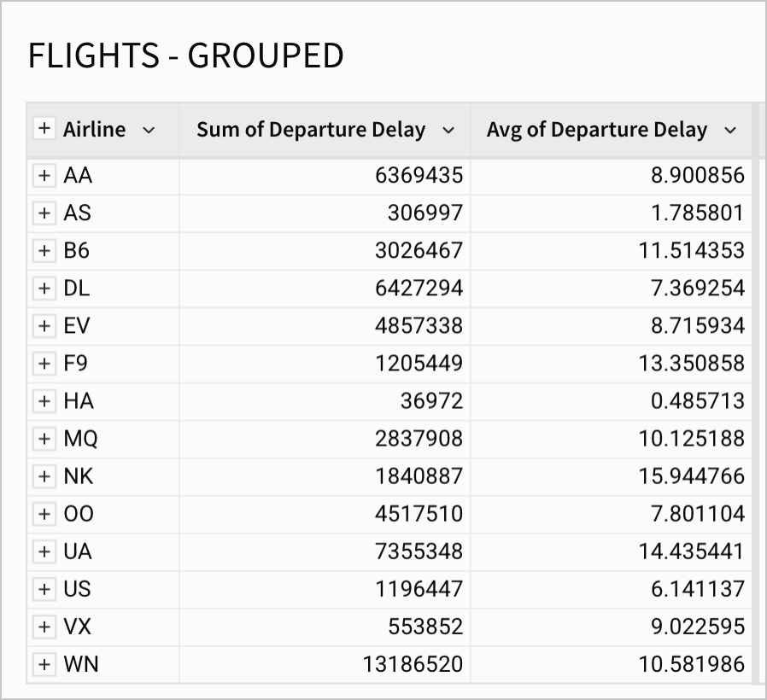Click the plus icon beside WN
767x700 pixels.
click(x=44, y=664)
